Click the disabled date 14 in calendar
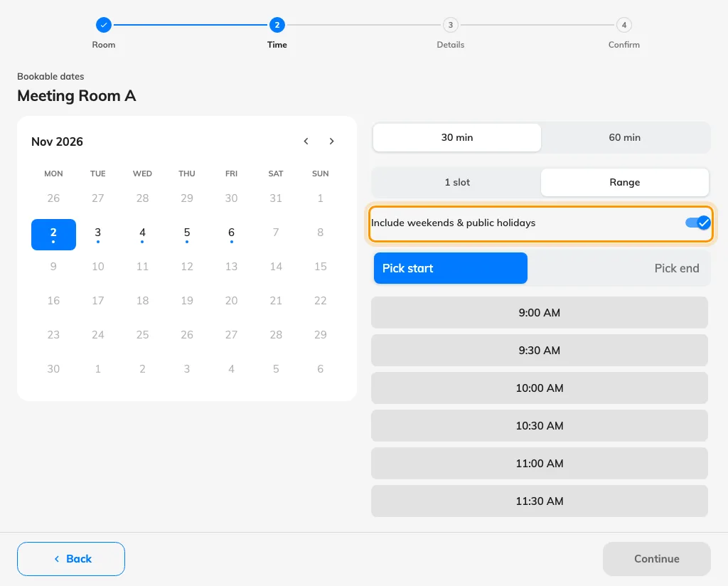This screenshot has width=728, height=586. [276, 267]
